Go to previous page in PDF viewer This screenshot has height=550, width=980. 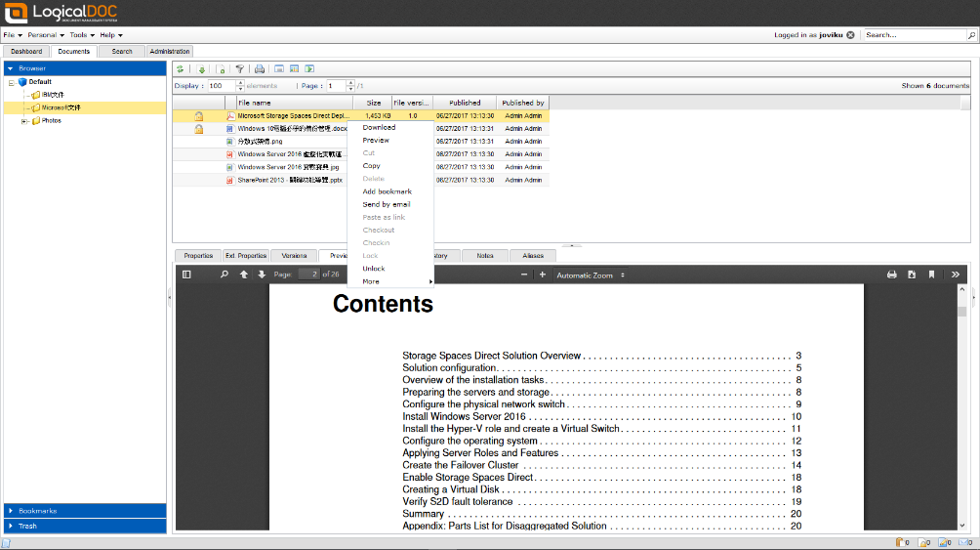[x=244, y=275]
